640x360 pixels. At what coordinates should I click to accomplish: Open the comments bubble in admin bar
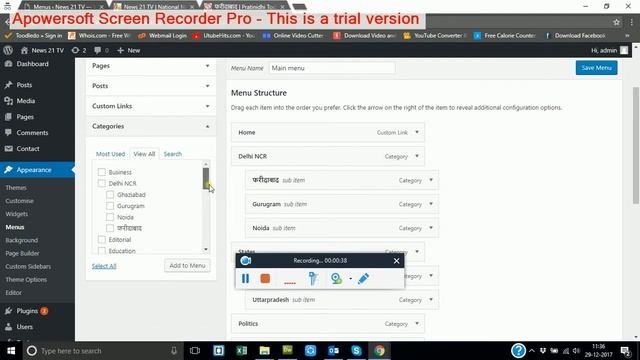[x=101, y=50]
